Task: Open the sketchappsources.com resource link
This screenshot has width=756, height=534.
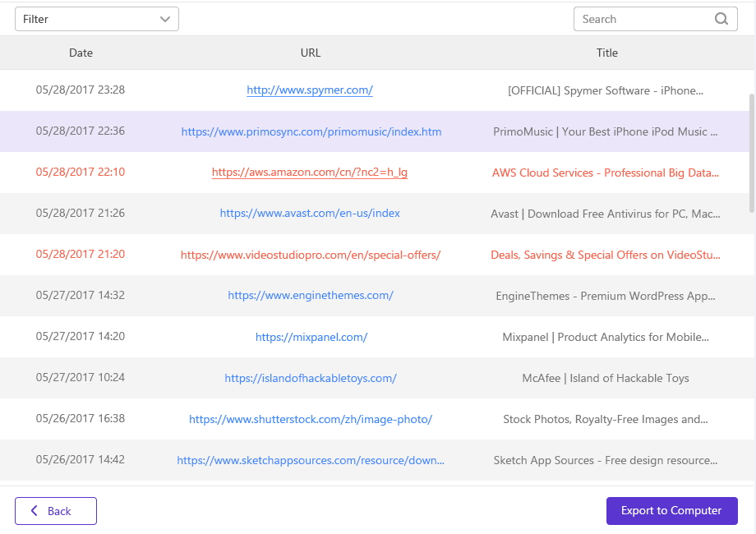Action: coord(311,460)
